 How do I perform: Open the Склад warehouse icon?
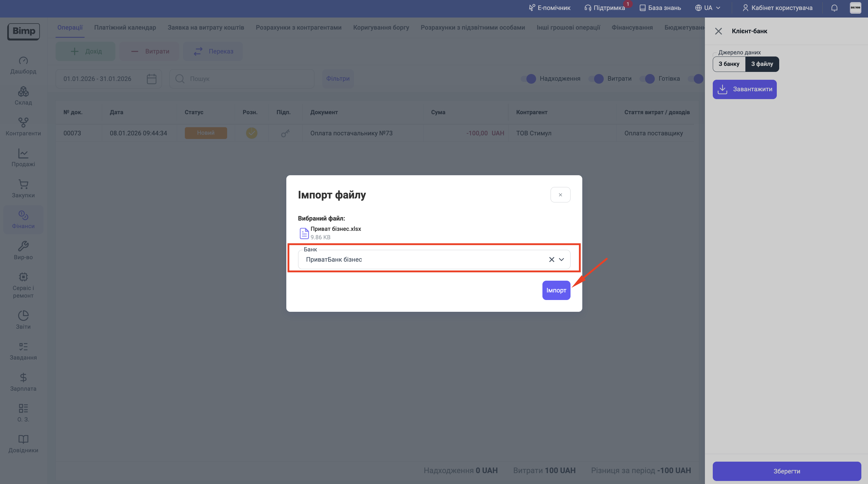[23, 92]
